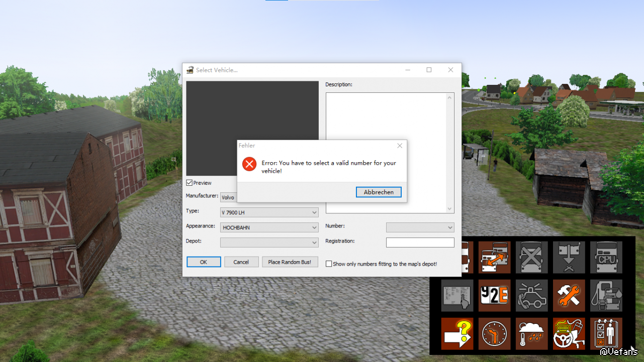The height and width of the screenshot is (362, 644).
Task: Click the bus CPU icon
Action: 606,257
